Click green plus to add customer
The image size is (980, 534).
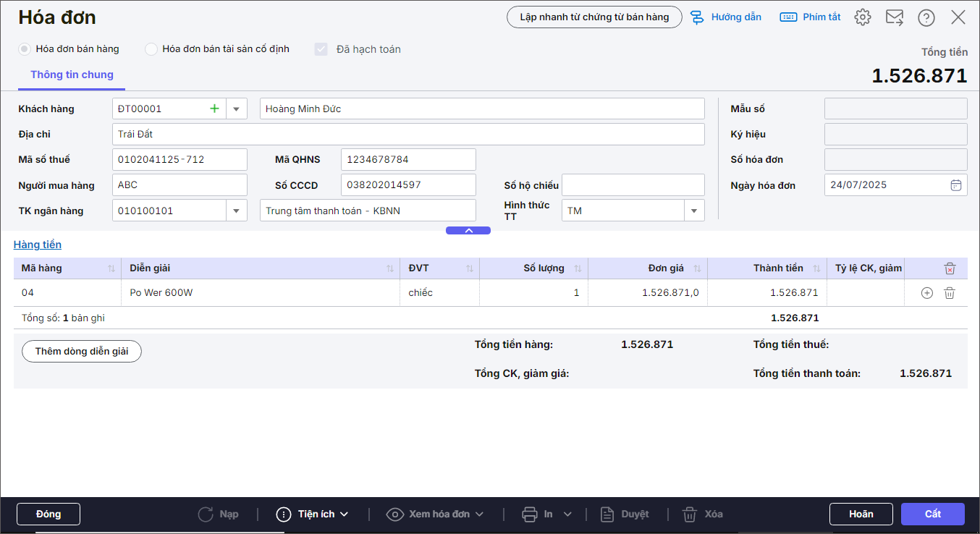[214, 109]
